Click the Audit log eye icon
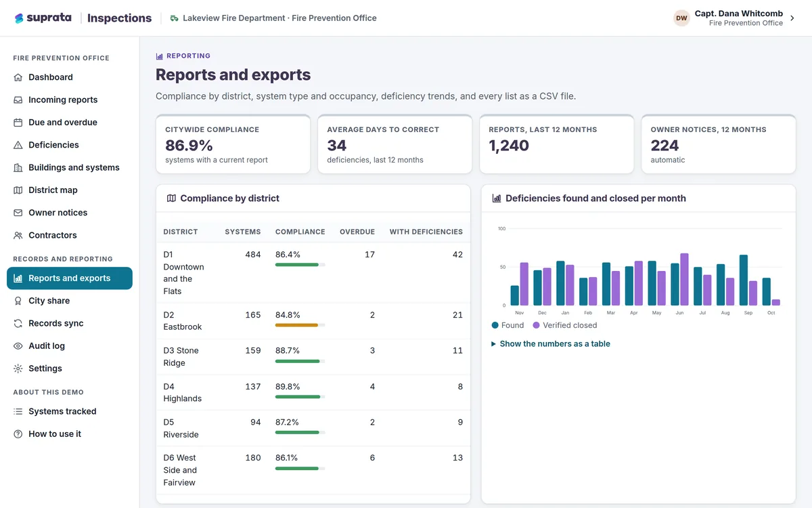Screen dimensions: 812x508 pos(18,346)
